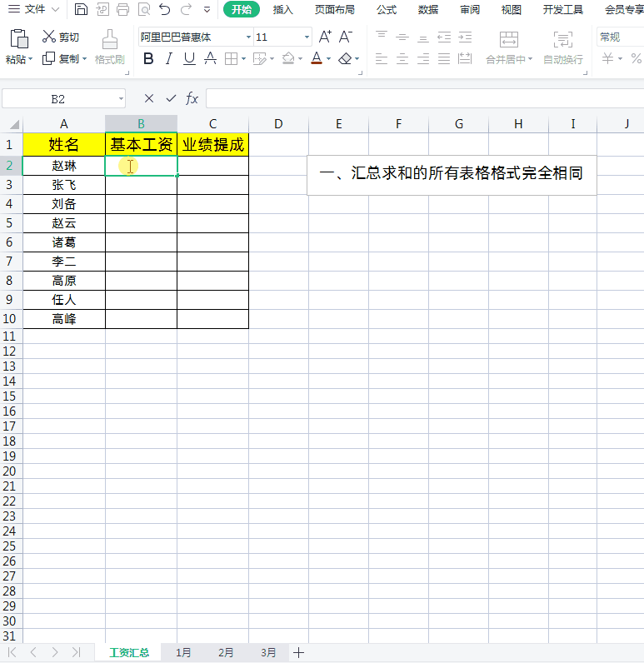Open the 数据 ribbon tab
This screenshot has width=644, height=663.
point(428,9)
